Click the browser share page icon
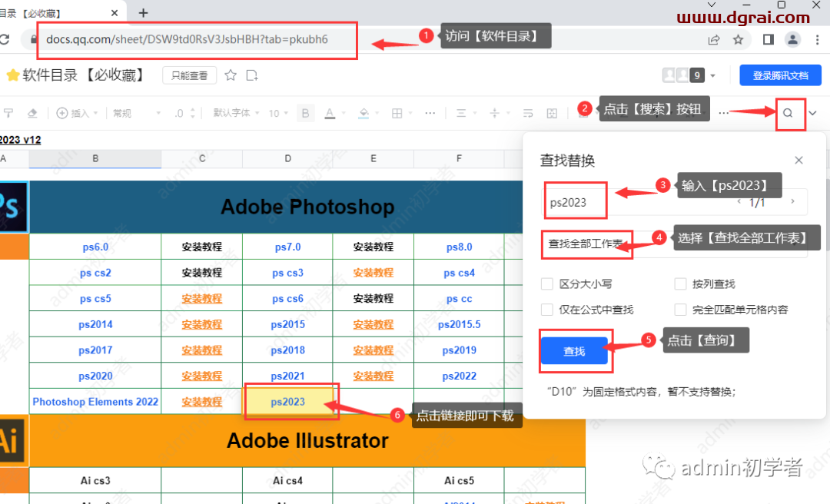 click(713, 39)
